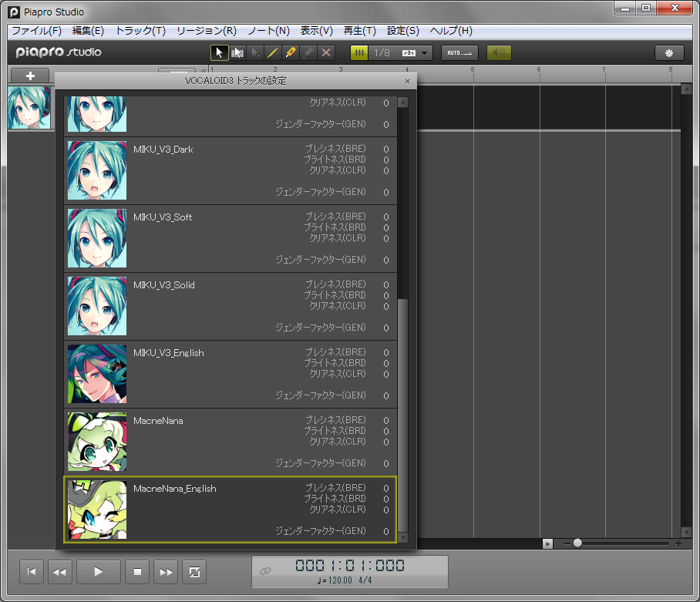This screenshot has width=700, height=602.
Task: Choose the MIKU_V3_English singer avatar
Action: (x=97, y=374)
